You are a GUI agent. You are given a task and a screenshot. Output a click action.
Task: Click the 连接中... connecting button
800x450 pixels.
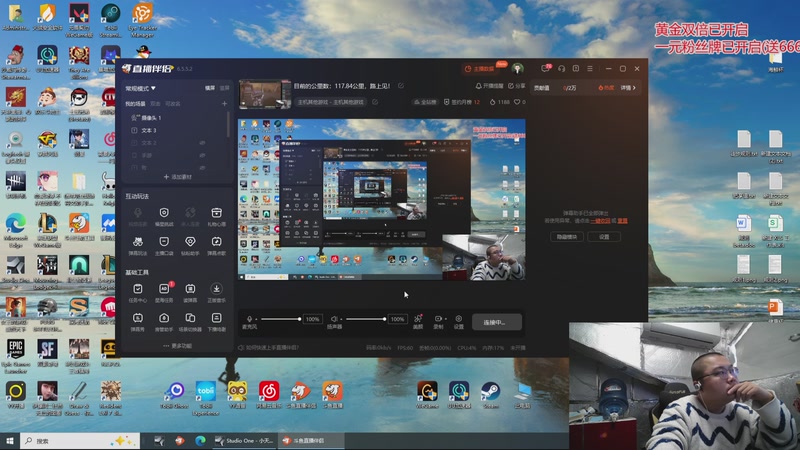point(496,322)
